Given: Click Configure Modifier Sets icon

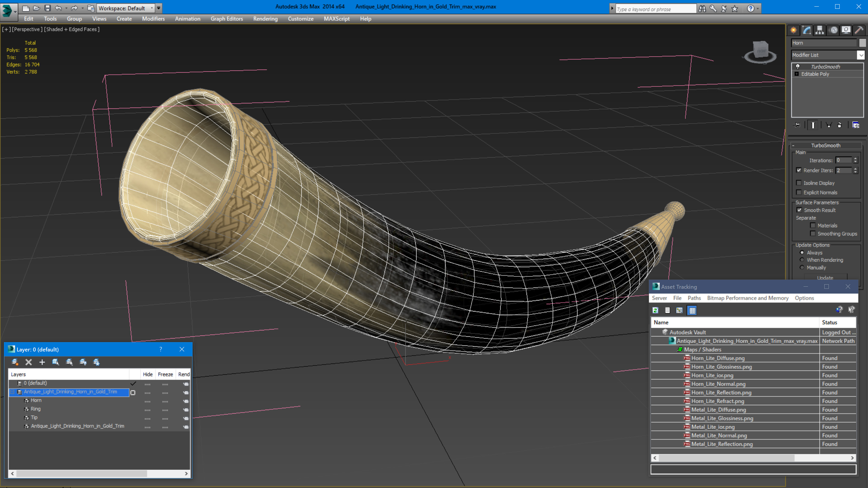Looking at the screenshot, I should 856,125.
